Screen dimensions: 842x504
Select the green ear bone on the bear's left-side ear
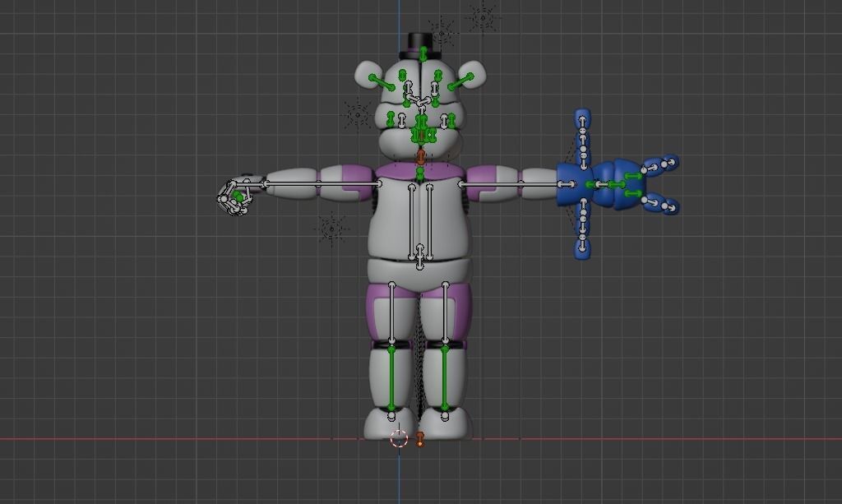(382, 83)
